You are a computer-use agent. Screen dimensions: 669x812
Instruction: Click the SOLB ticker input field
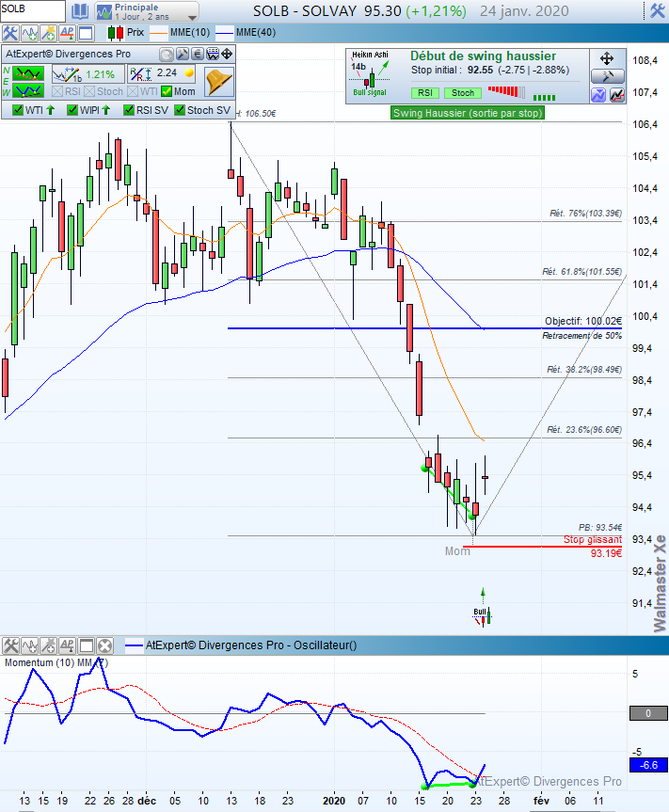[33, 11]
